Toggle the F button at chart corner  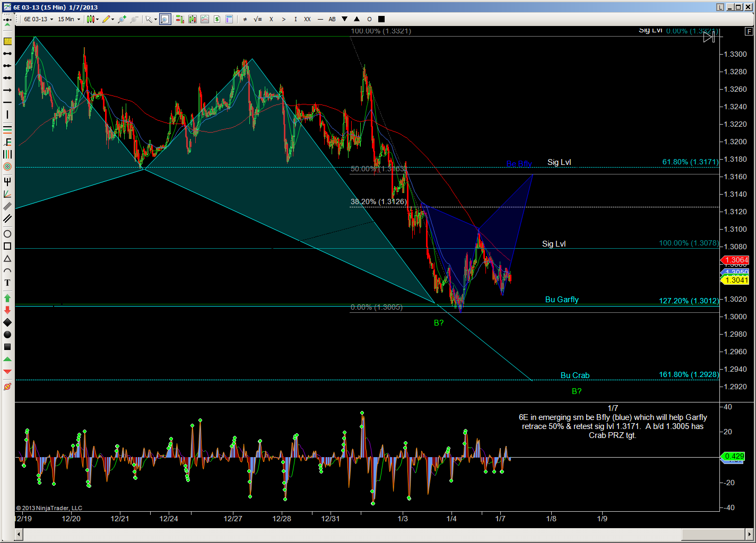point(749,31)
